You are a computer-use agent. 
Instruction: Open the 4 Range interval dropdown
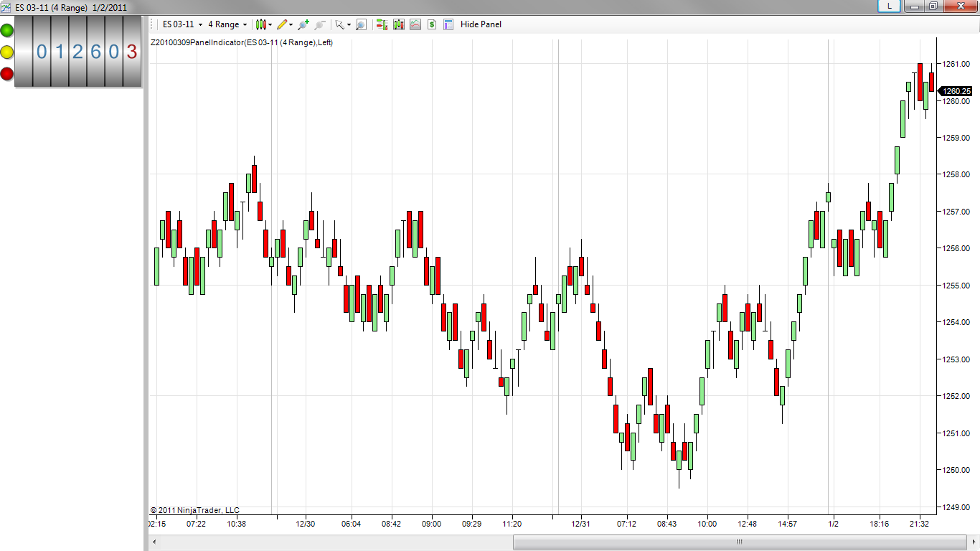click(227, 24)
